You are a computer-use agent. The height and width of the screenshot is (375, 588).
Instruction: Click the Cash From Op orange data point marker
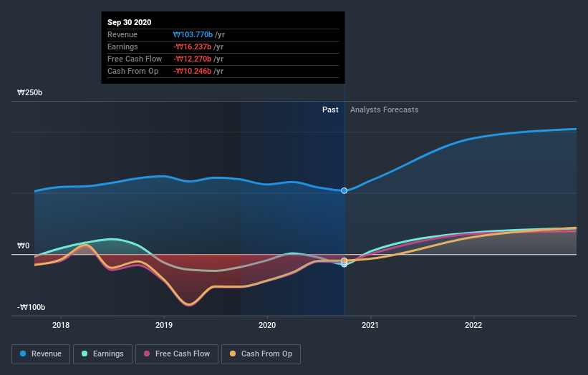coord(344,260)
